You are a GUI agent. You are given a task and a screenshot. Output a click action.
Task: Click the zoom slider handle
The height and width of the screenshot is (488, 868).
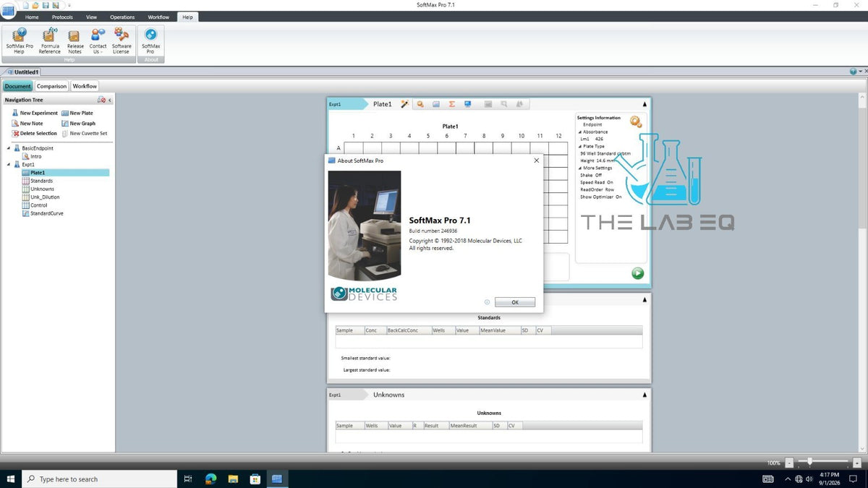[809, 461]
